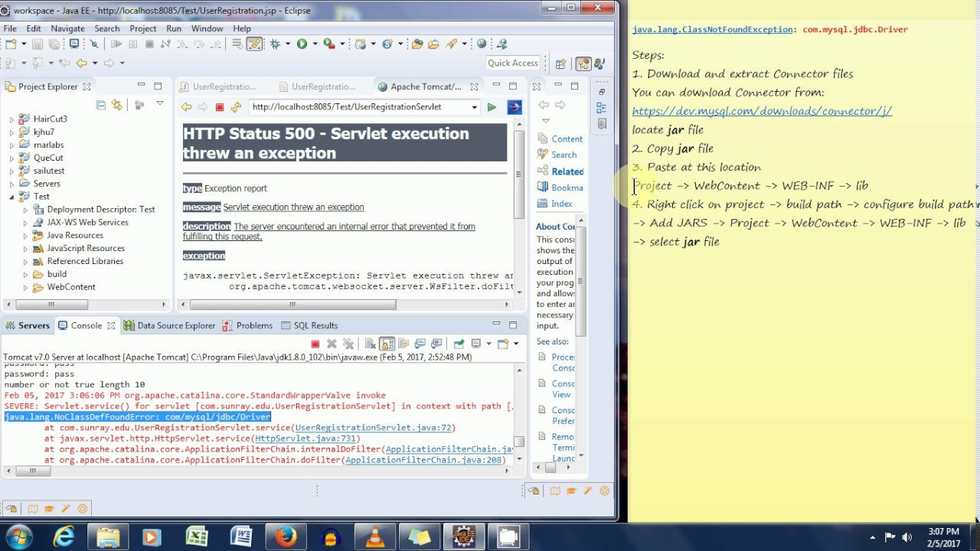The image size is (980, 551).
Task: Click Collapse All in Project Explorer
Action: (x=100, y=105)
